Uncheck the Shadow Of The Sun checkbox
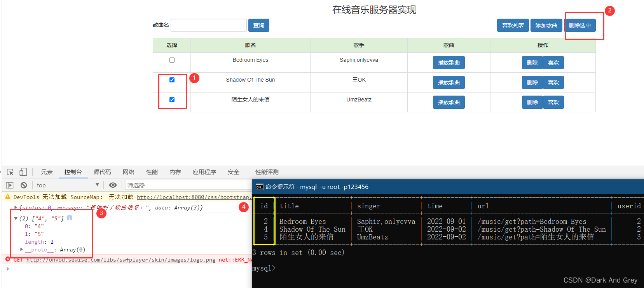This screenshot has width=644, height=288. tap(172, 80)
